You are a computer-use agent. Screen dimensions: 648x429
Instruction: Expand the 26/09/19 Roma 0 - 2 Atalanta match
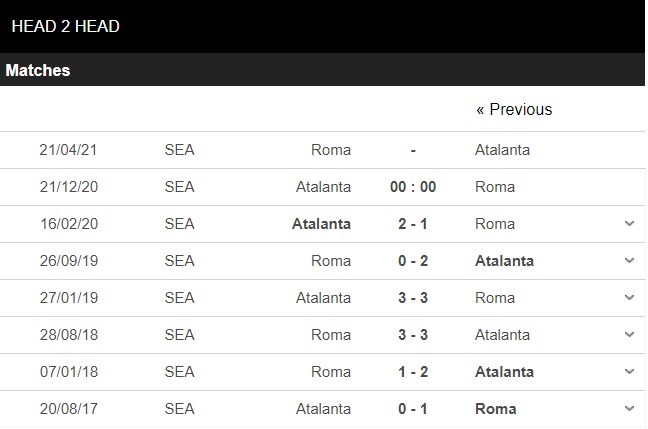(629, 261)
